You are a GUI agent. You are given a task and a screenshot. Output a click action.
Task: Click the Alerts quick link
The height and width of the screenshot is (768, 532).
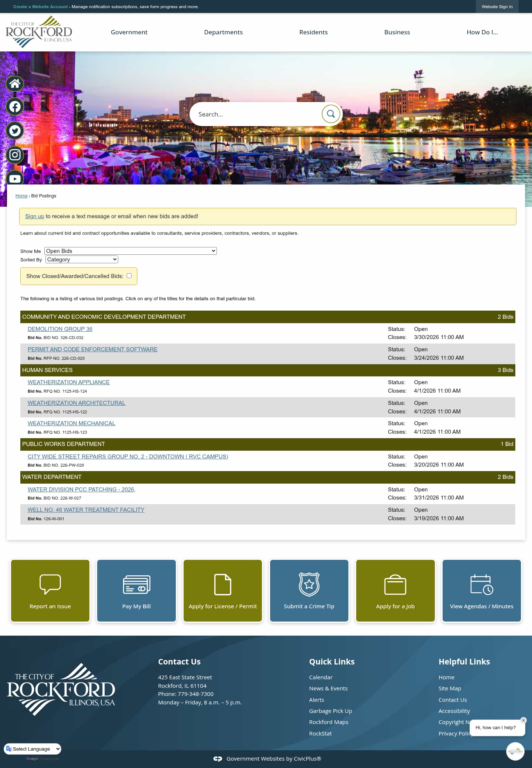point(317,700)
